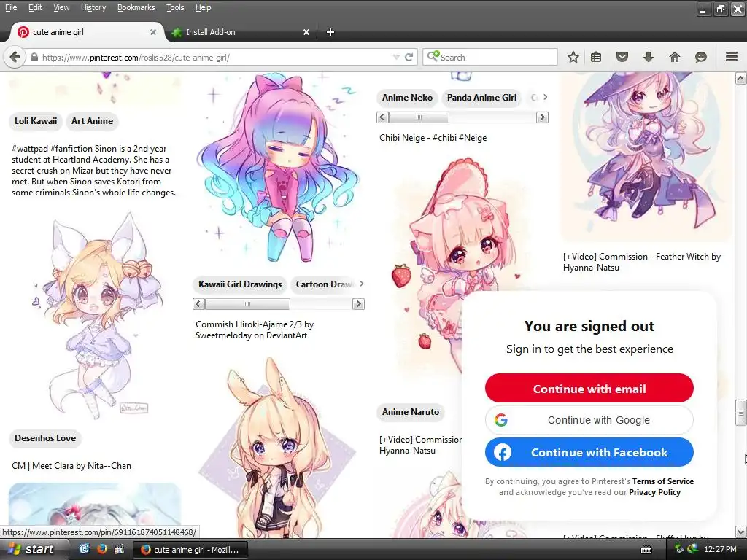Reload the page with the refresh icon
747x560 pixels.
(x=409, y=57)
